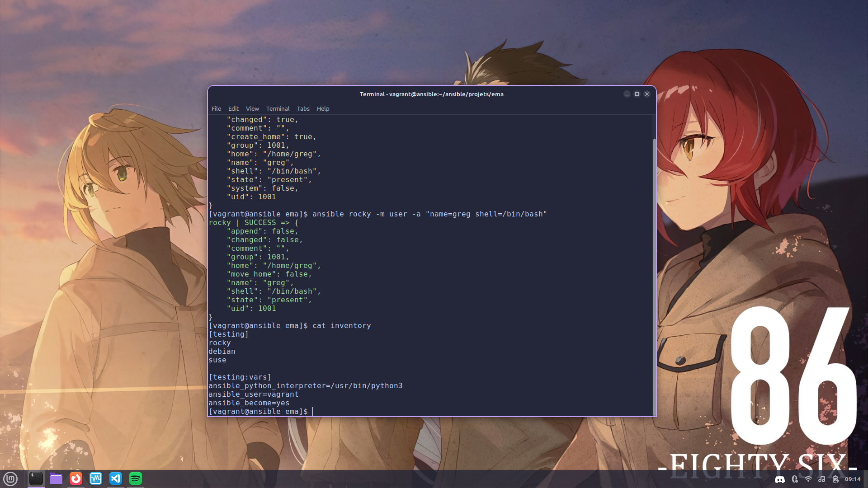This screenshot has height=488, width=868.
Task: Open Visual Studio Code from taskbar
Action: click(116, 479)
